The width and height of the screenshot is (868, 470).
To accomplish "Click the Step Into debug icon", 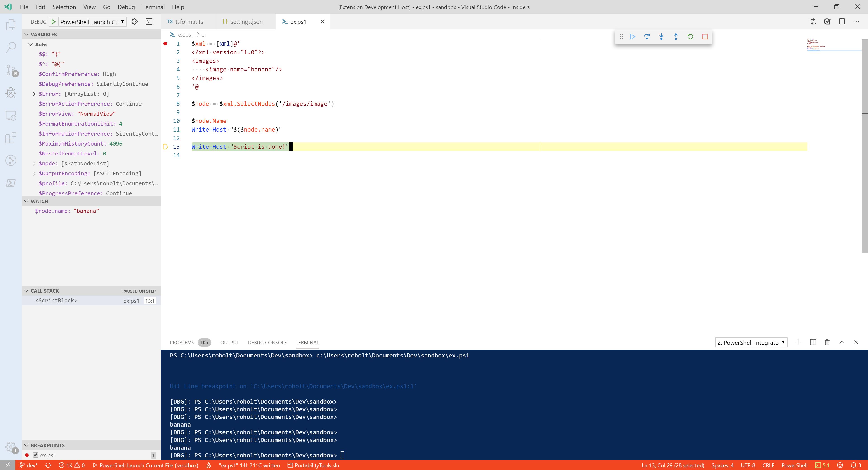I will click(x=661, y=36).
